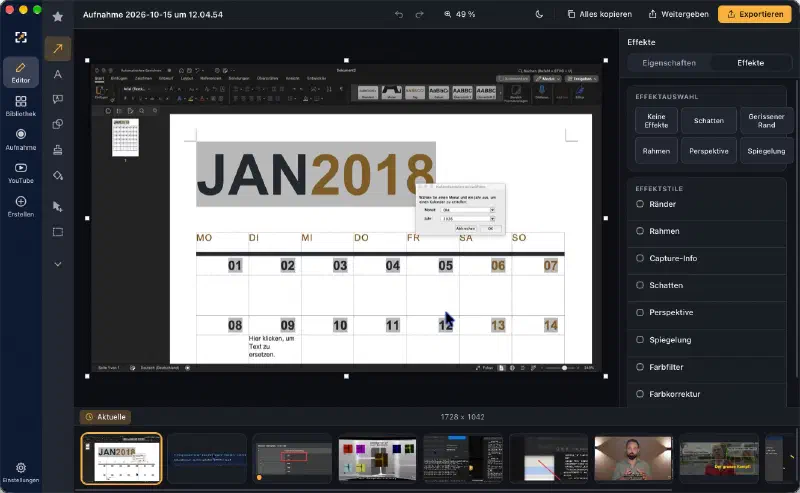Click OK in the calendar dialog
This screenshot has height=493, width=800.
490,229
